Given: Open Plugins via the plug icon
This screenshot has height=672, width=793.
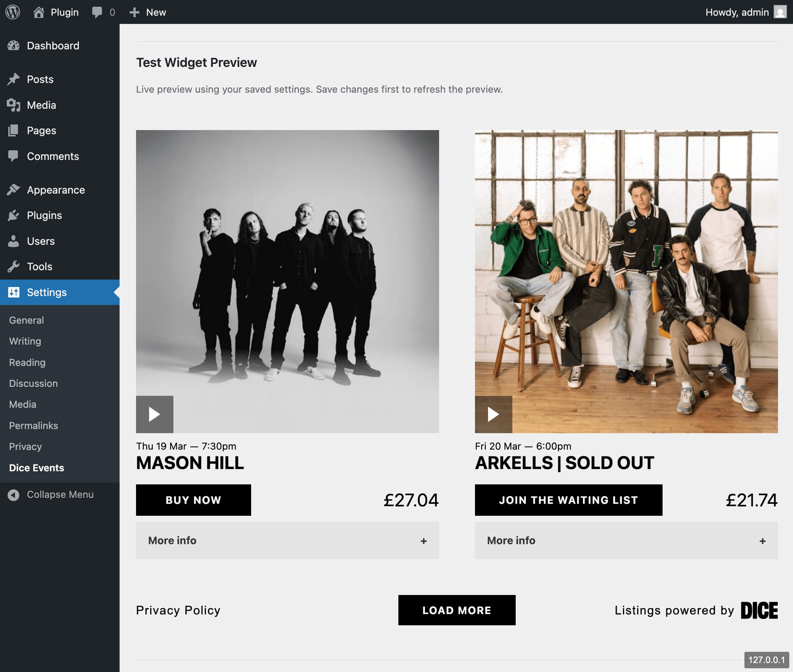Looking at the screenshot, I should click(x=14, y=215).
